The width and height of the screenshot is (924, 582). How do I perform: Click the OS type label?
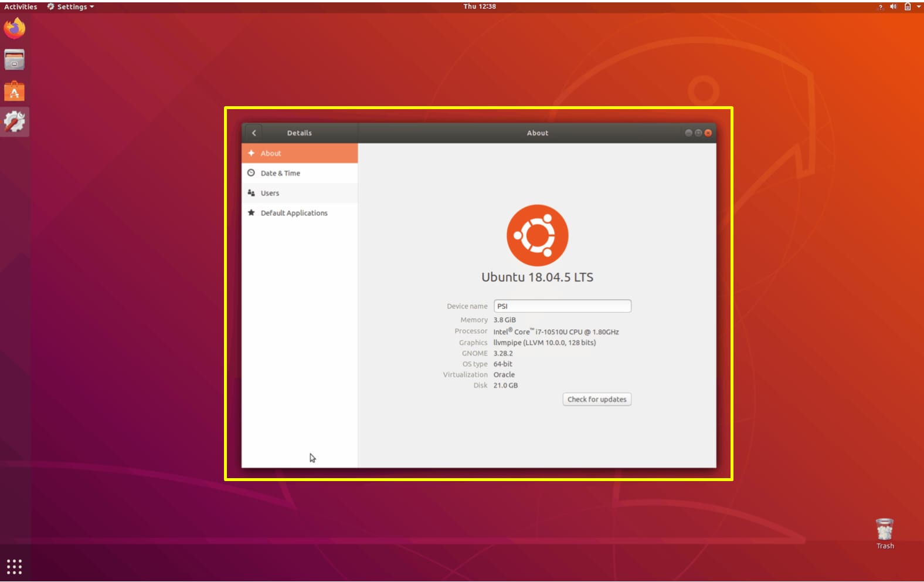pos(475,364)
